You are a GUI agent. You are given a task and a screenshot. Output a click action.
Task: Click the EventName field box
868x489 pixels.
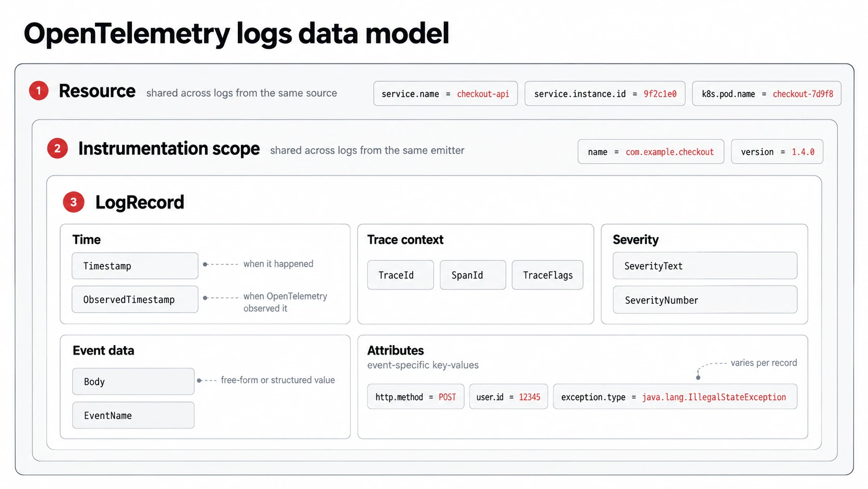pyautogui.click(x=133, y=415)
